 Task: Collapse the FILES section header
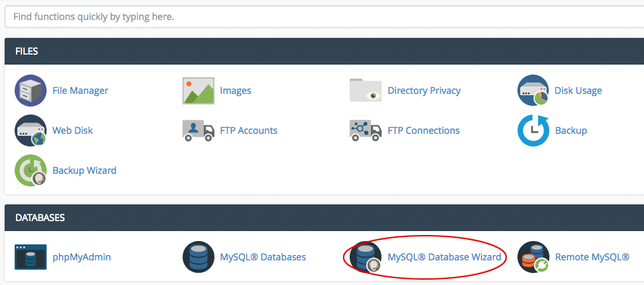pos(324,51)
